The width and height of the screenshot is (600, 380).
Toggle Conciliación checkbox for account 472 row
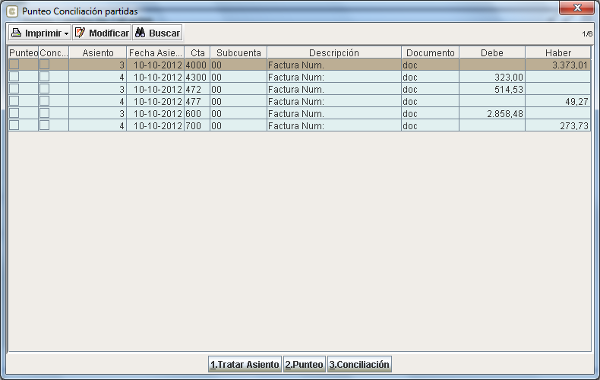click(x=44, y=89)
